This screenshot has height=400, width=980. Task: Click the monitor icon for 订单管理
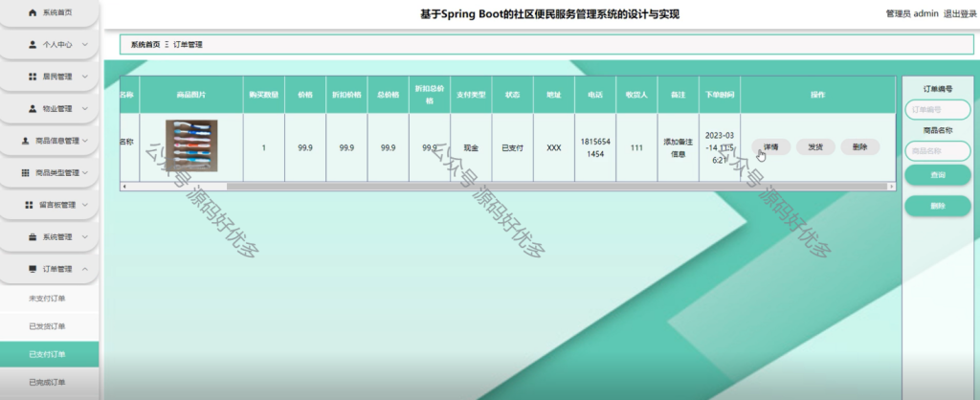pos(33,269)
